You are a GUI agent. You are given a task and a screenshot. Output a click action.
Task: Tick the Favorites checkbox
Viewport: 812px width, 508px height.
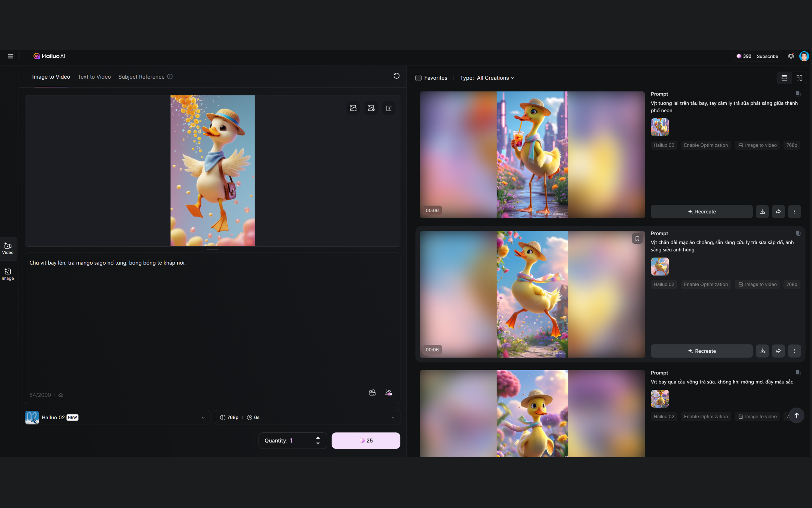pos(418,78)
